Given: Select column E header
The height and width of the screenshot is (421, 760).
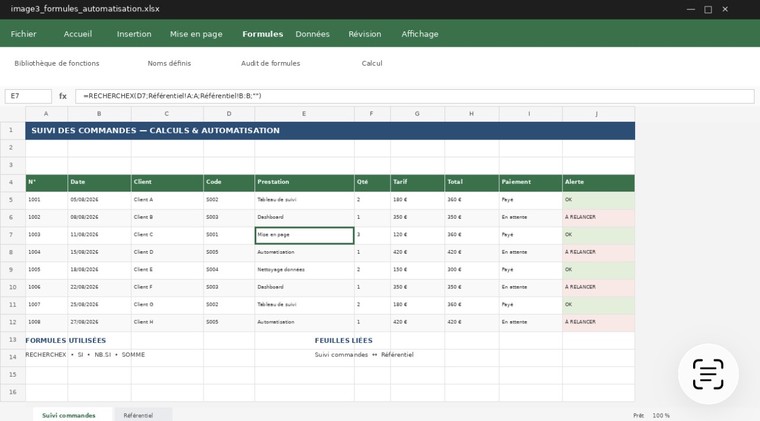Looking at the screenshot, I should [304, 114].
